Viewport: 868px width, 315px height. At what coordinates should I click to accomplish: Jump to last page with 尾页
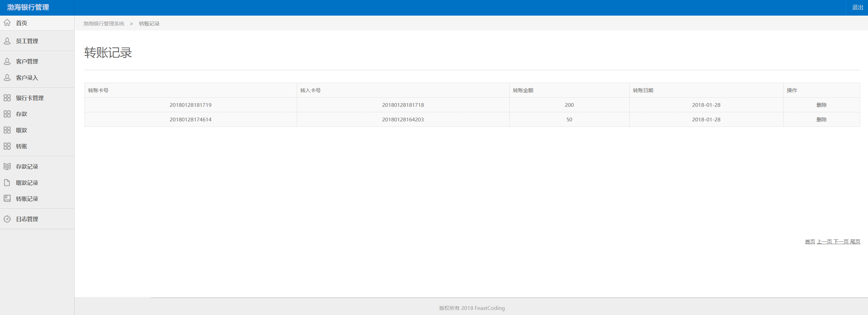click(855, 242)
